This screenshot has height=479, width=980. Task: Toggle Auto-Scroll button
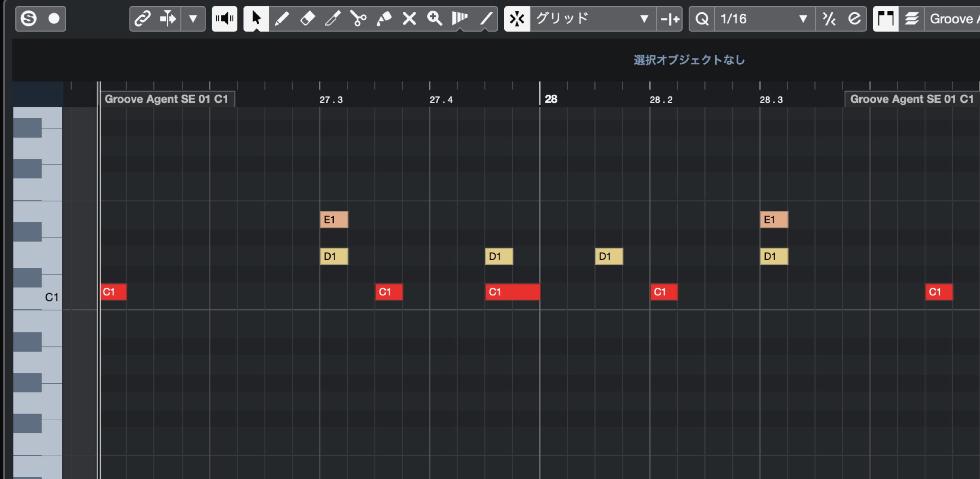(168, 19)
